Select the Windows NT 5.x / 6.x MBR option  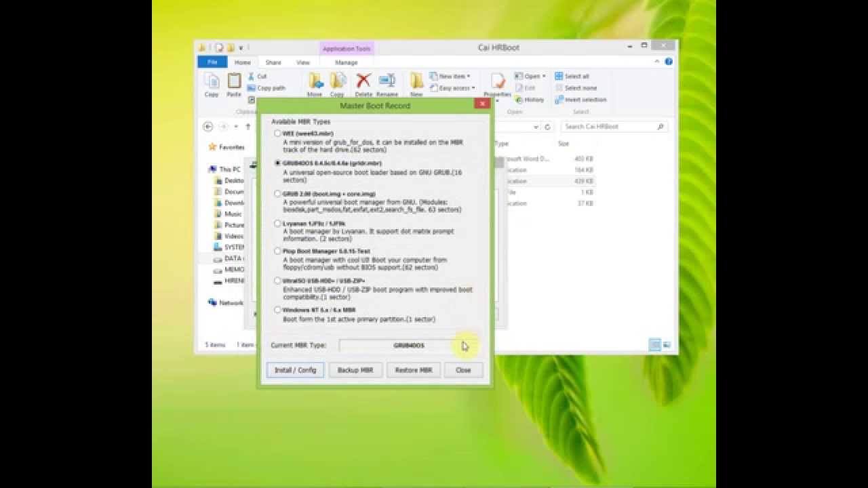point(277,310)
